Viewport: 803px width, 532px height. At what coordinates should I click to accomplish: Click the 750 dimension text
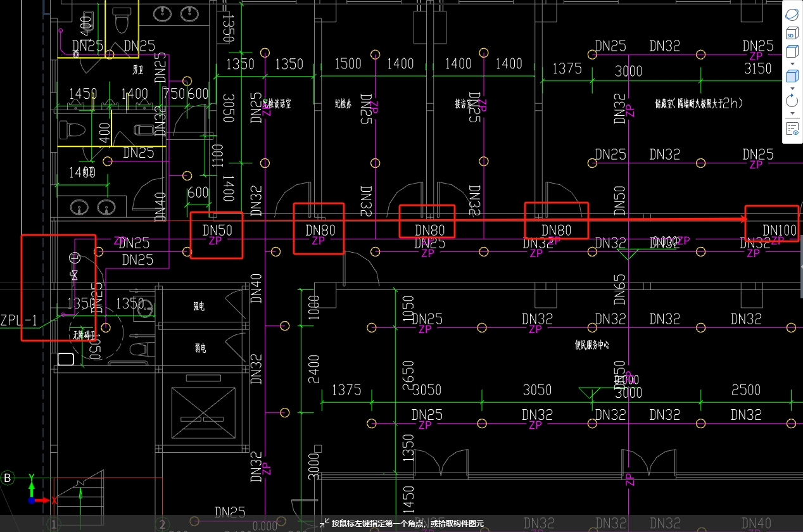click(x=174, y=94)
